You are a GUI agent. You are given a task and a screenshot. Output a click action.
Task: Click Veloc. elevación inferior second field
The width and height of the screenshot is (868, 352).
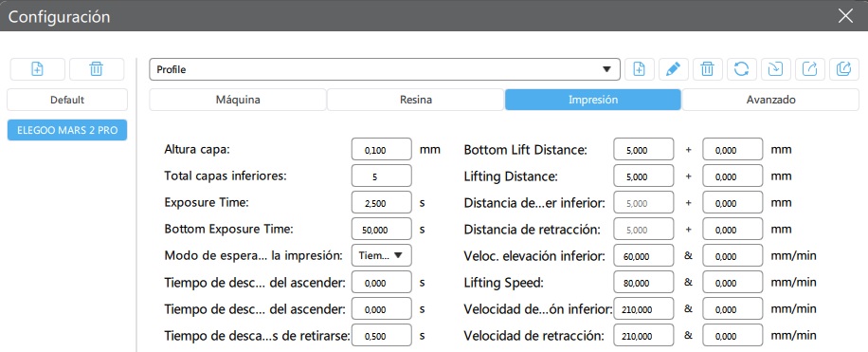click(732, 255)
